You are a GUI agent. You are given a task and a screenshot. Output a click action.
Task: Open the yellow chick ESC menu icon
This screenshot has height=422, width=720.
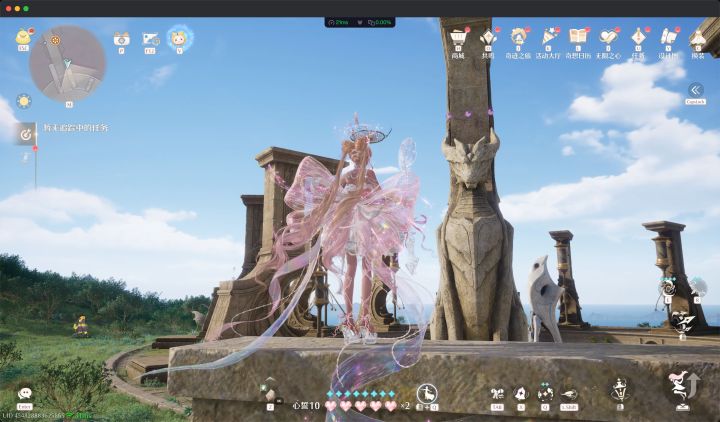tap(23, 36)
